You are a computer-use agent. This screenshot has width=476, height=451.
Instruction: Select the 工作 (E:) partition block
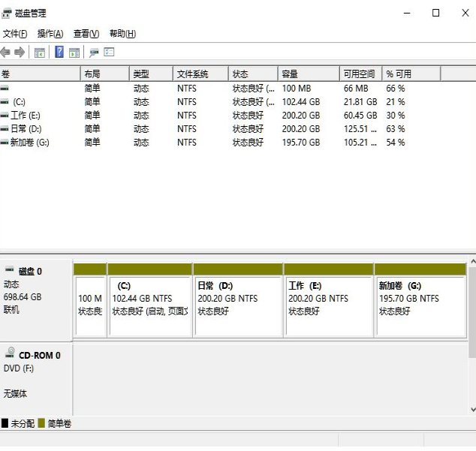pos(329,300)
